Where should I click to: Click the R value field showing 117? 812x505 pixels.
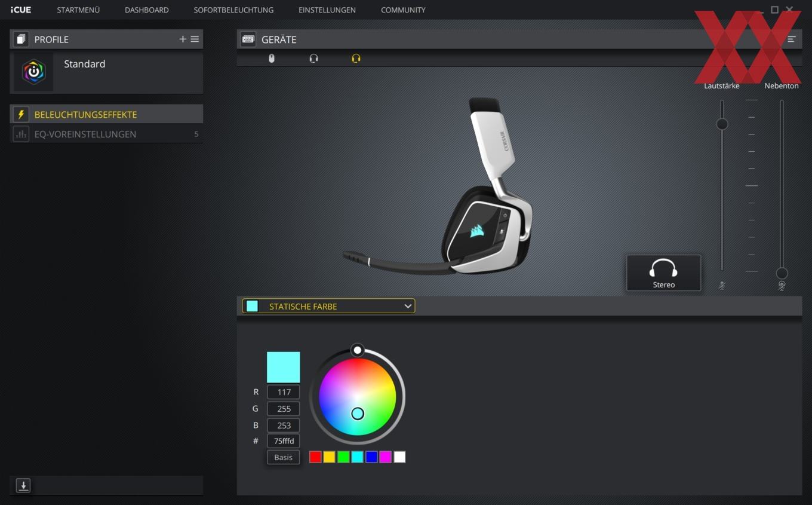[x=284, y=392]
